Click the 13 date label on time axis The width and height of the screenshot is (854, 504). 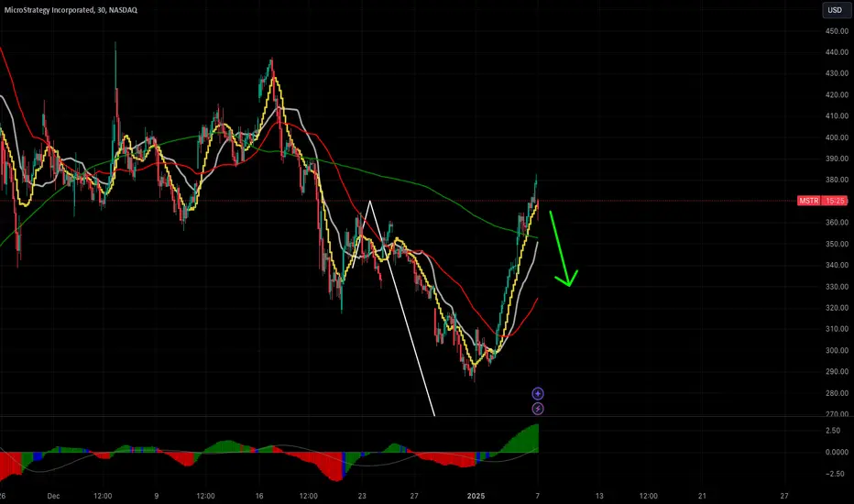[599, 496]
